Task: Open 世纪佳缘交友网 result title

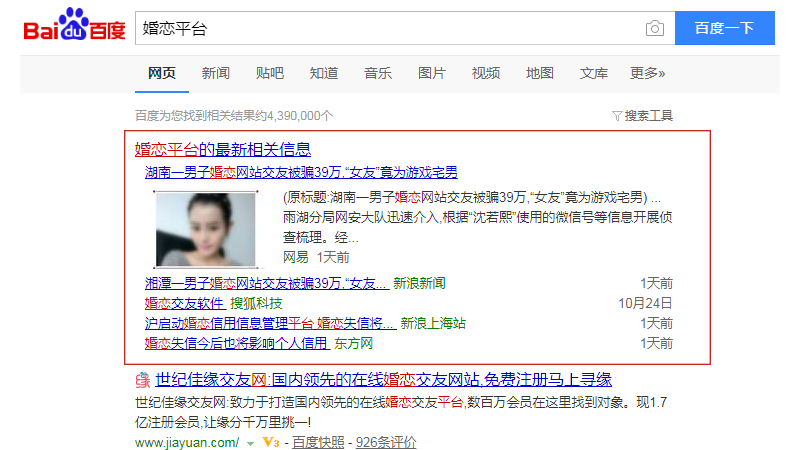Action: [383, 380]
